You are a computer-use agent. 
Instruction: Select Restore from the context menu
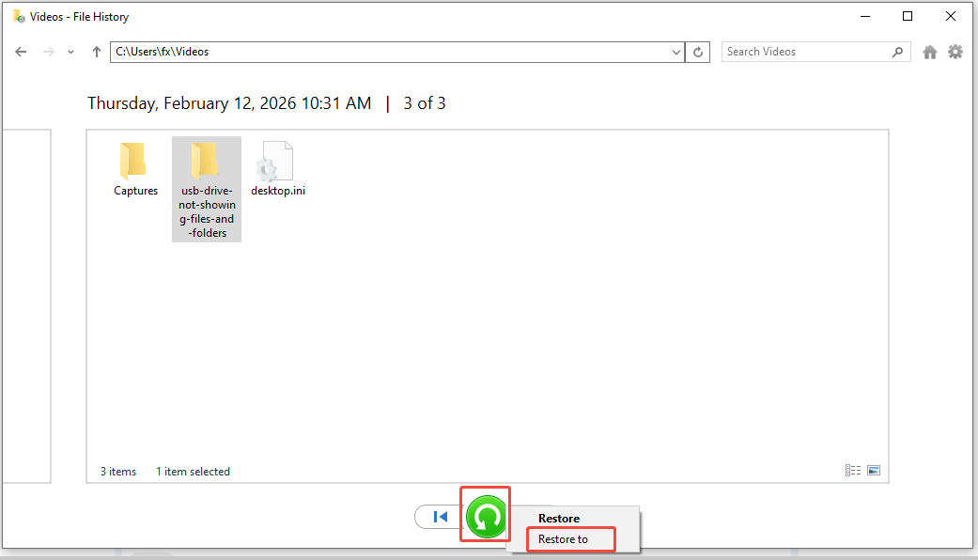point(559,518)
